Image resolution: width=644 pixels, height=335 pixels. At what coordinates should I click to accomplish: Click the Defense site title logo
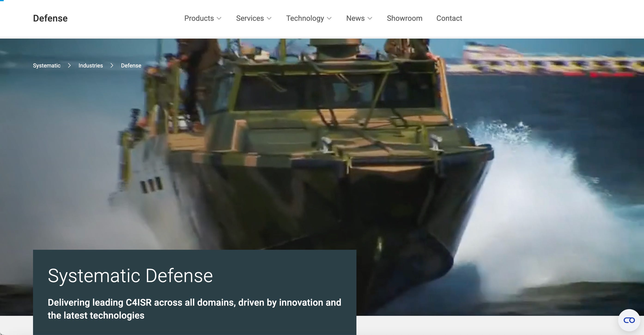50,18
